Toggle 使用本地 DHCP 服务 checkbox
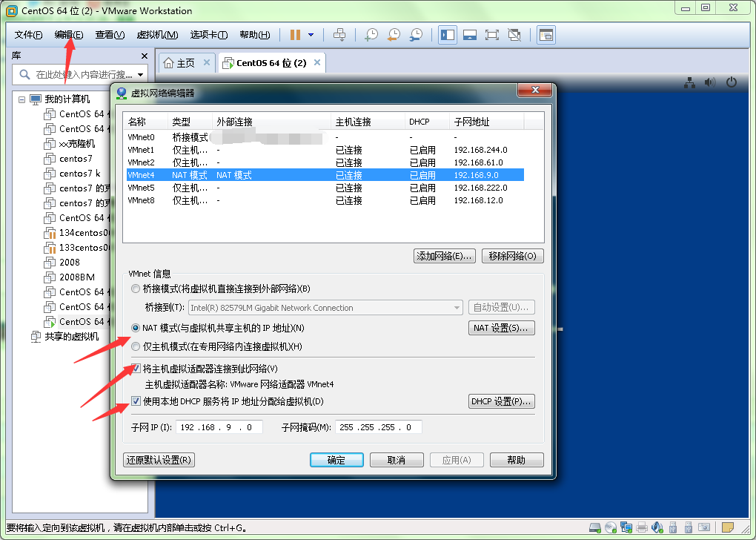This screenshot has height=540, width=756. pyautogui.click(x=136, y=401)
